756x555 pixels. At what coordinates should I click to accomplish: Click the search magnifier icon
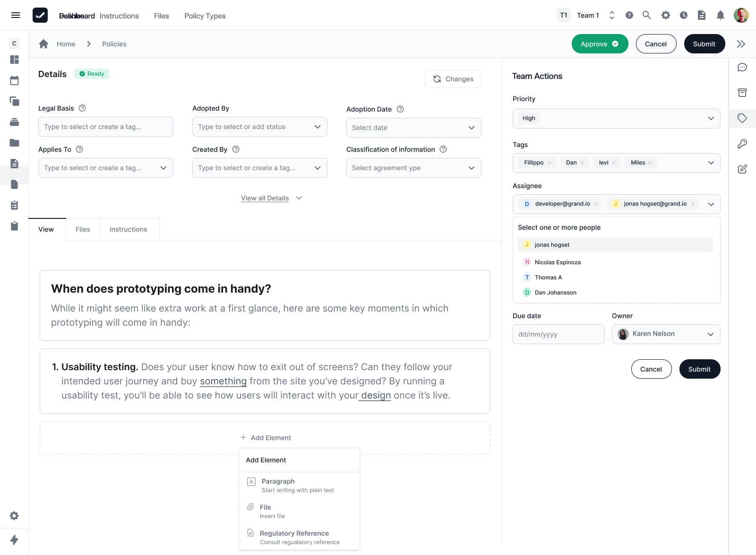[646, 16]
